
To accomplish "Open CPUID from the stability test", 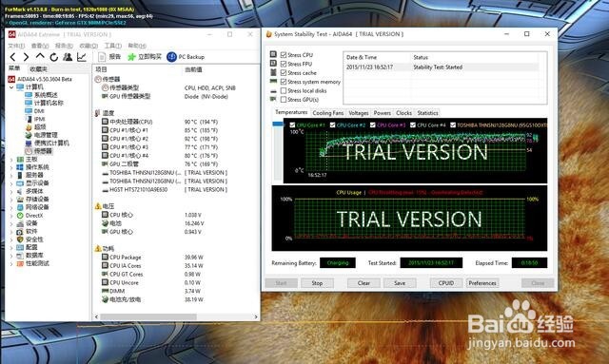I will point(446,283).
